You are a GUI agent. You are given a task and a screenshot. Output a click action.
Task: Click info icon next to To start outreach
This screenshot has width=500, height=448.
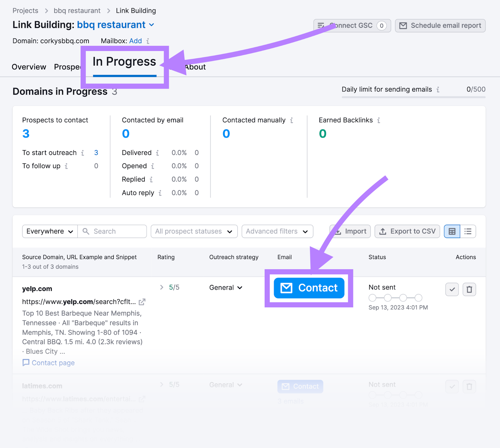[x=82, y=153]
